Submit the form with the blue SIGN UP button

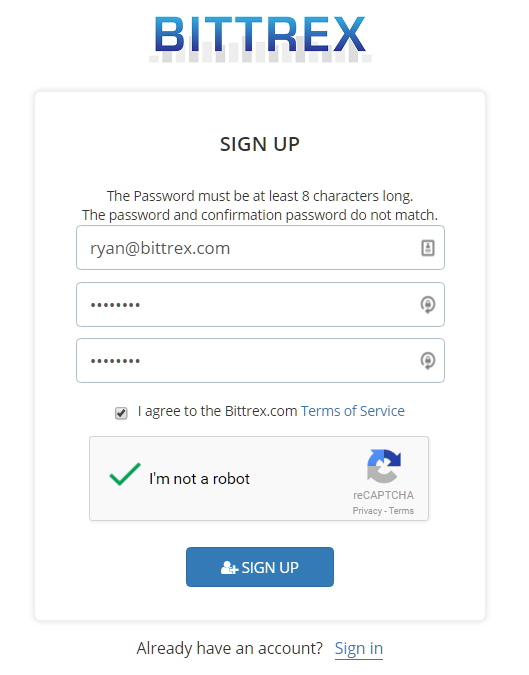click(x=260, y=567)
